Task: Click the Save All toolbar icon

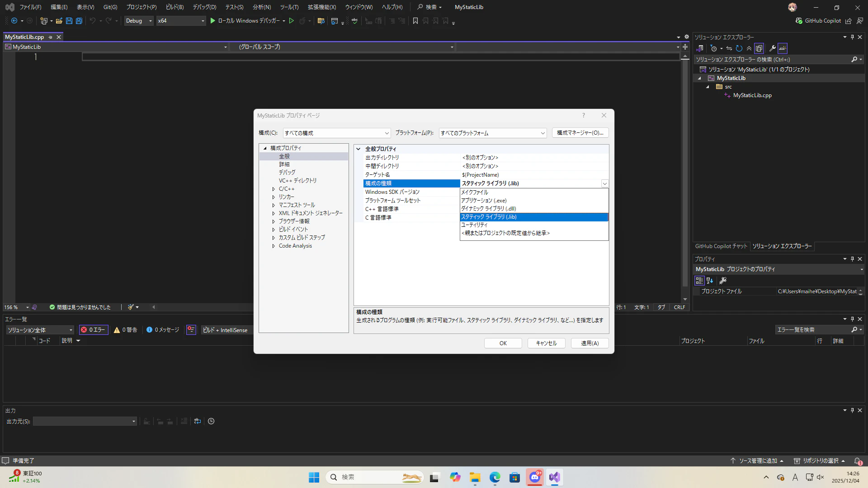Action: pos(79,21)
